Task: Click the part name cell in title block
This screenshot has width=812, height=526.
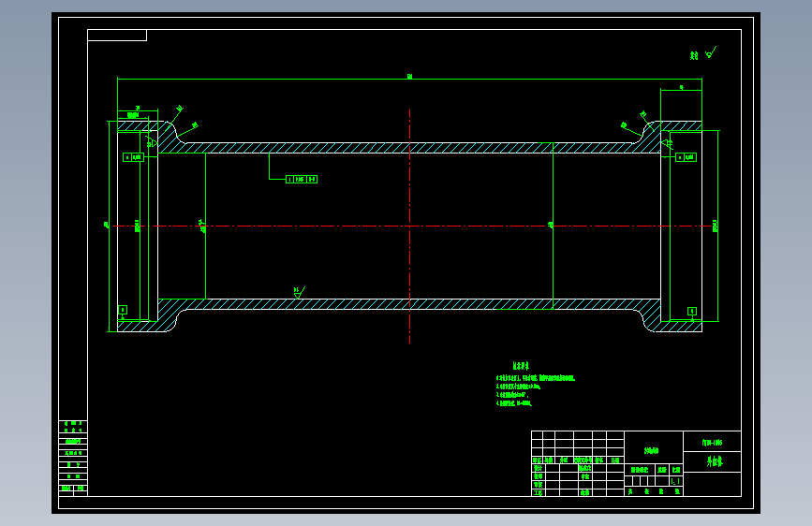Action: pyautogui.click(x=712, y=461)
